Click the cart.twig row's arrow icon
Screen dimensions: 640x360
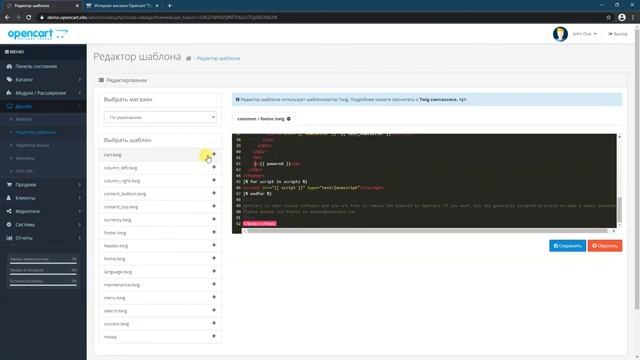point(214,154)
